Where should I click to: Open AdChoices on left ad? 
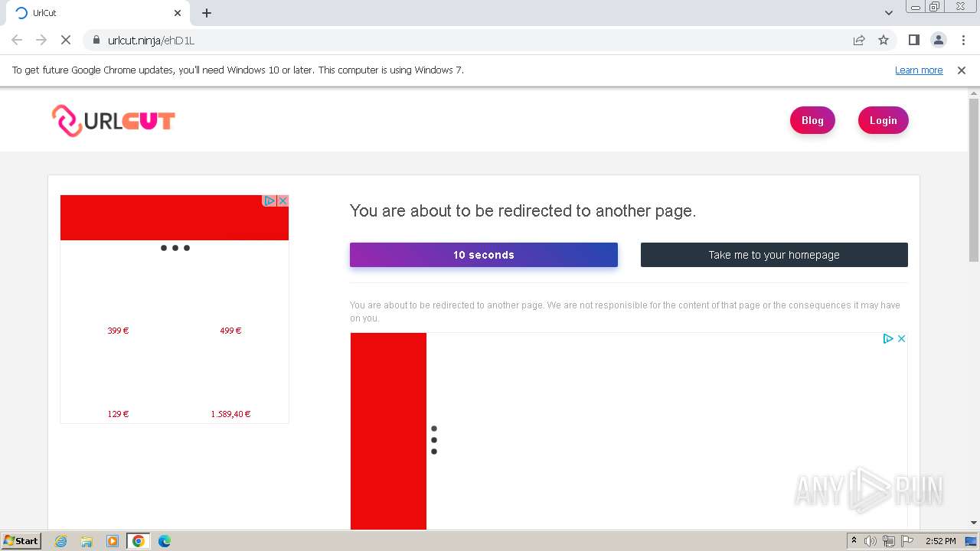[269, 201]
